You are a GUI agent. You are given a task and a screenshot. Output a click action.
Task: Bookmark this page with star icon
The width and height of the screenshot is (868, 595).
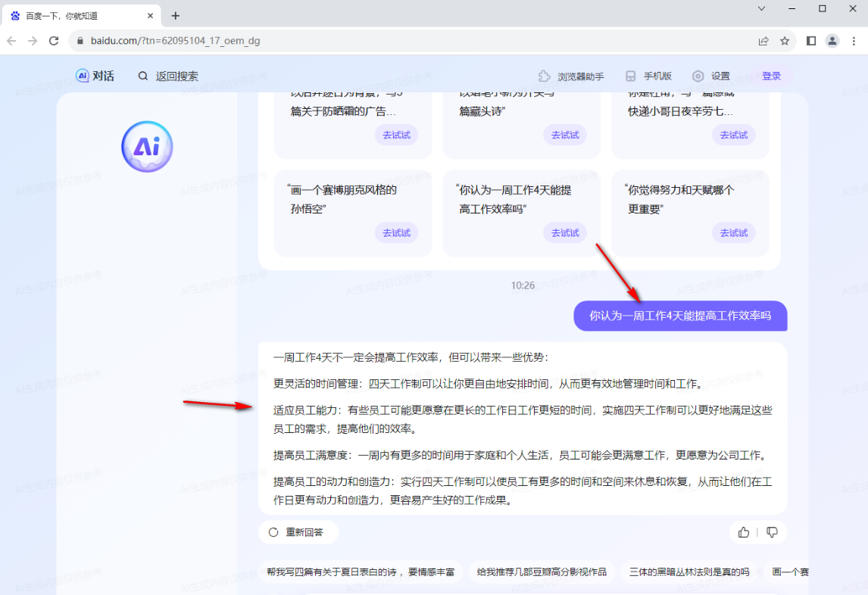(785, 41)
